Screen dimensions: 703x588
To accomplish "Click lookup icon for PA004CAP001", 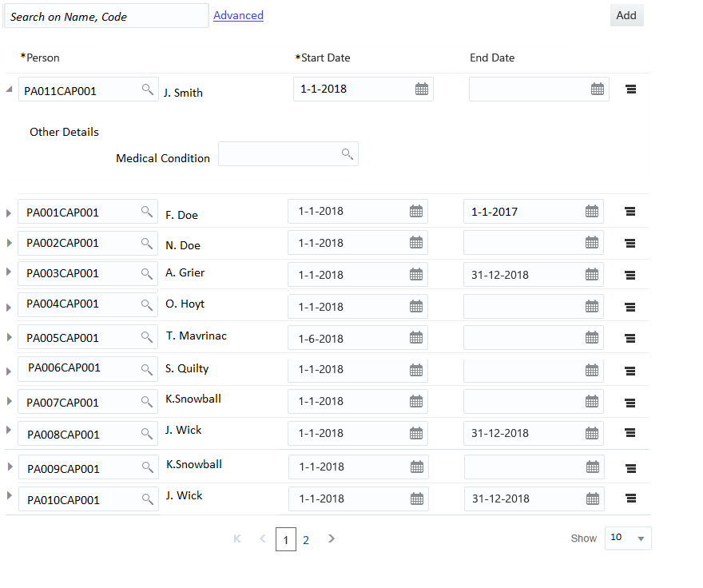I will [147, 304].
